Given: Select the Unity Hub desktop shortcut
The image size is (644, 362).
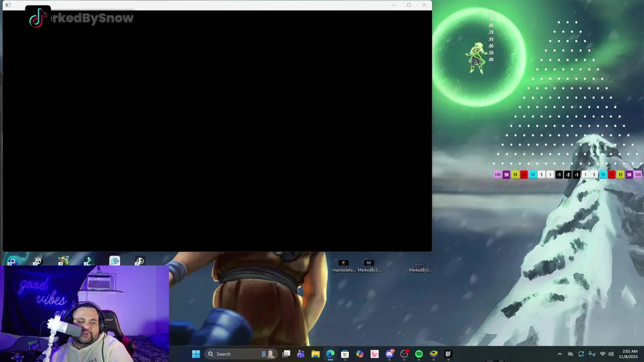Looking at the screenshot, I should coord(38,261).
